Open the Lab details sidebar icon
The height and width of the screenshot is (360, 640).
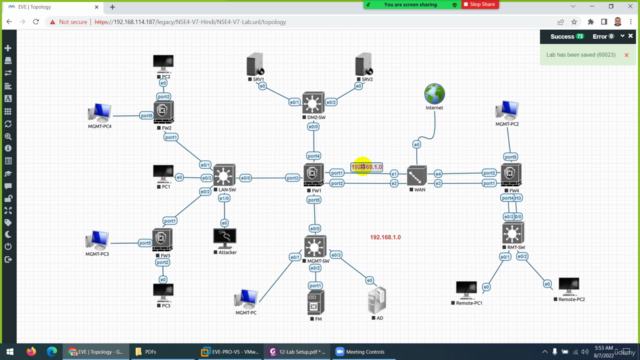(8, 161)
